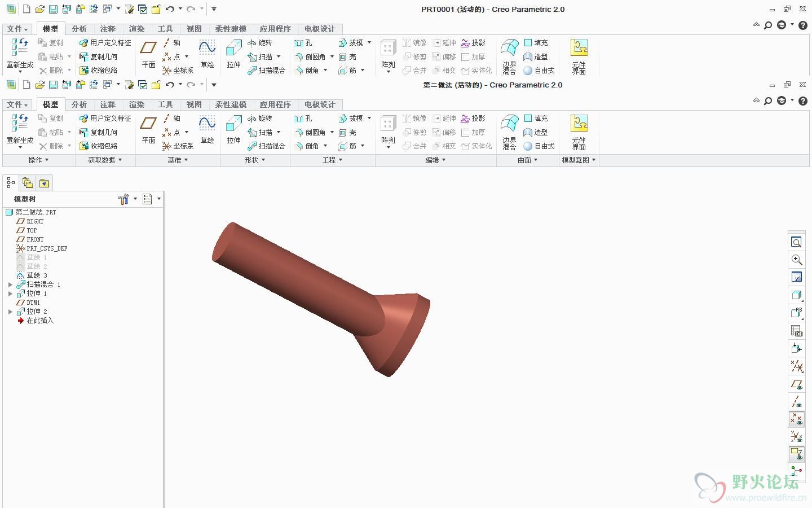
Task: Open model tree settings dropdown
Action: pyautogui.click(x=129, y=199)
